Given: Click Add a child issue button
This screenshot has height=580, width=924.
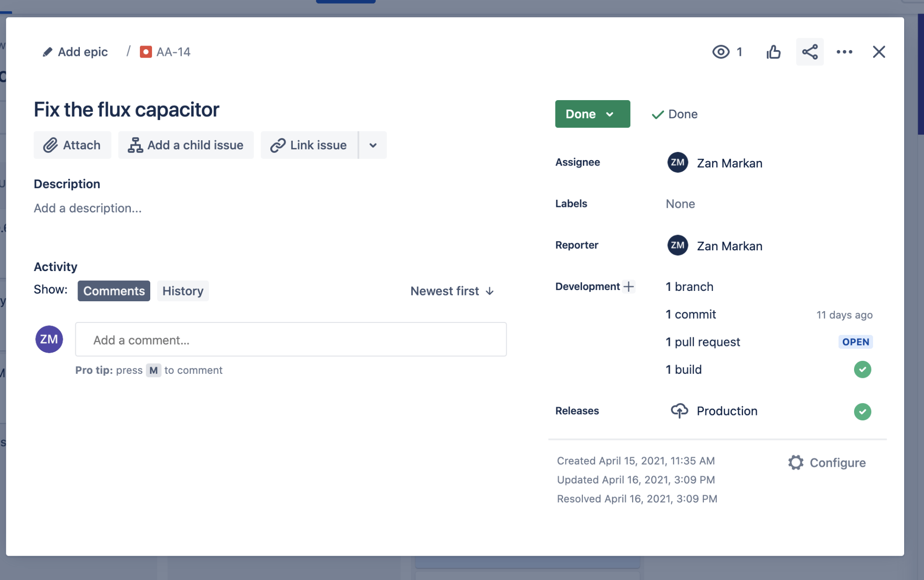Looking at the screenshot, I should coord(185,145).
